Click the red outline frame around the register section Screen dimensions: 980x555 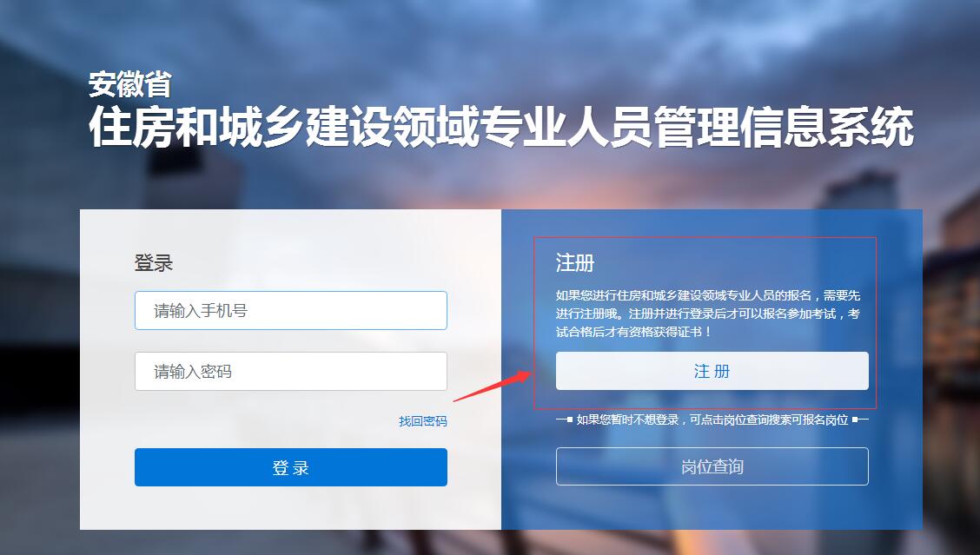tap(705, 237)
